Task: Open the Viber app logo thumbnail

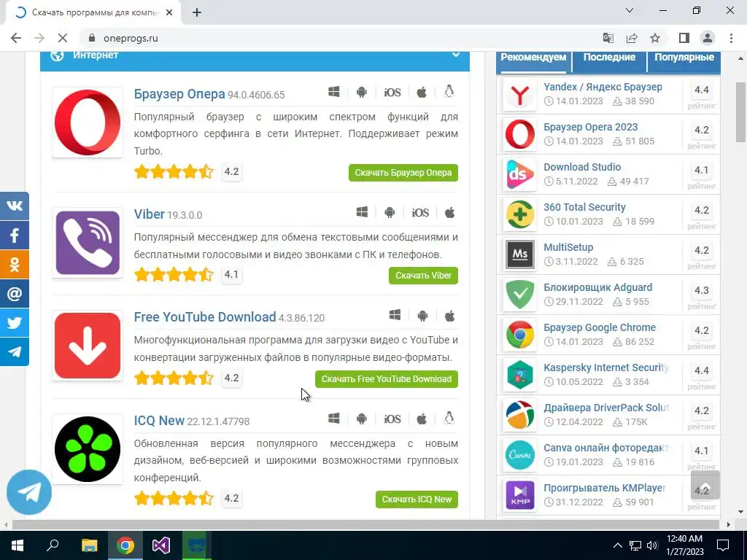Action: pos(88,243)
